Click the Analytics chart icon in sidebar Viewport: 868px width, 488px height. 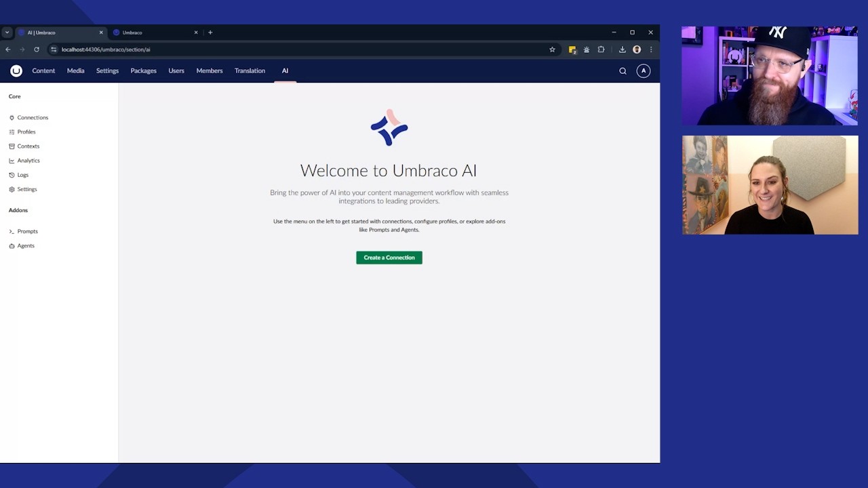[12, 161]
